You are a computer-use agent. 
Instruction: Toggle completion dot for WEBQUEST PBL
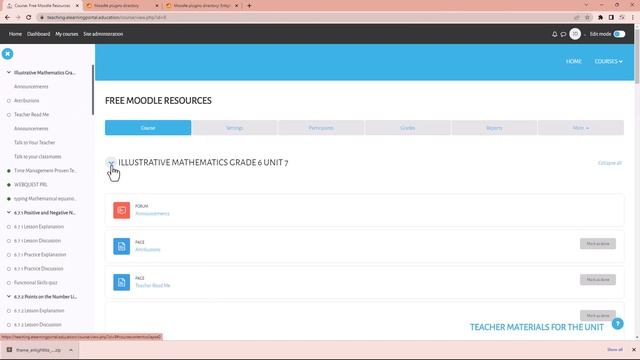(x=9, y=185)
